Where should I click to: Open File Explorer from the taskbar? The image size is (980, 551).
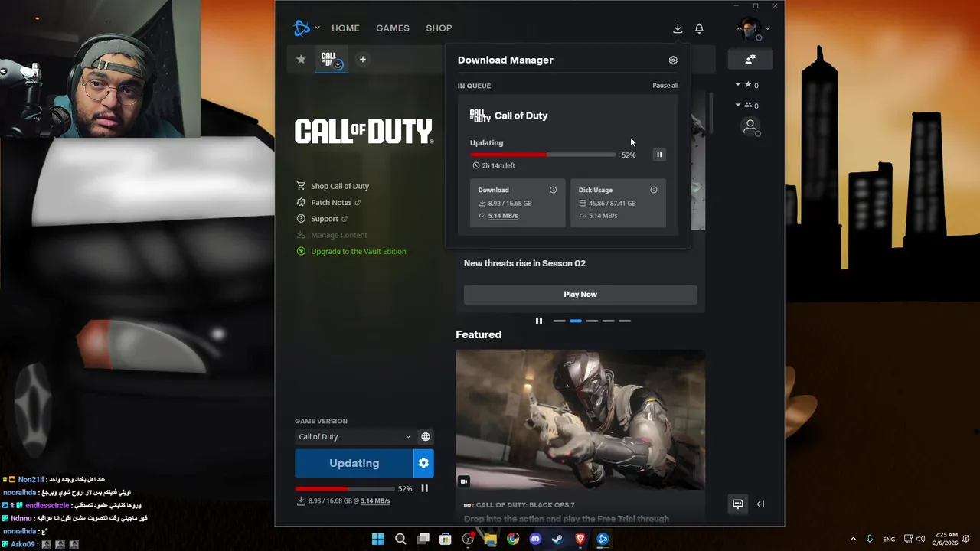click(490, 539)
